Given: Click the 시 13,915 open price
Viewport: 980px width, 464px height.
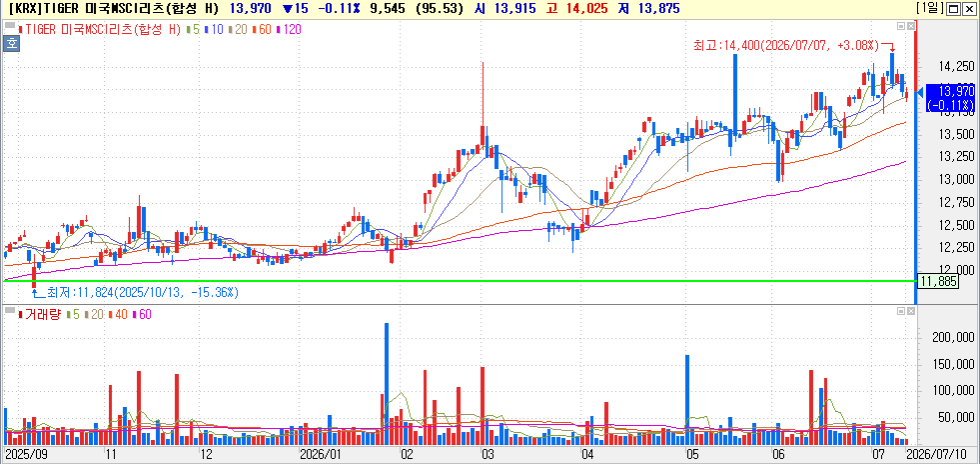Looking at the screenshot, I should click(x=503, y=9).
